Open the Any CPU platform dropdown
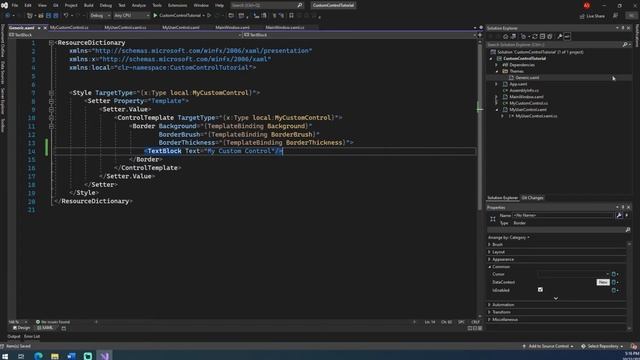This screenshot has width=640, height=360. pyautogui.click(x=131, y=16)
